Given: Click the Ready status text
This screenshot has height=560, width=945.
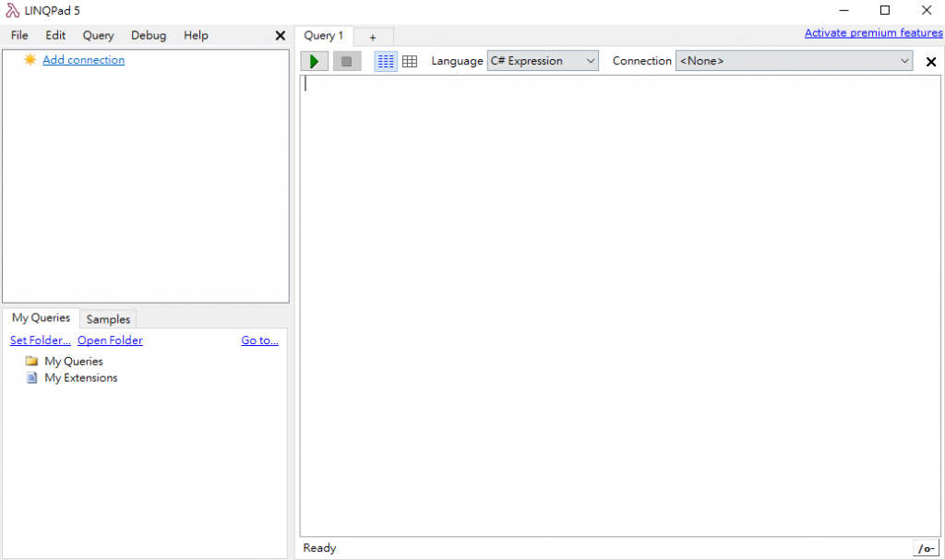Looking at the screenshot, I should coord(319,548).
